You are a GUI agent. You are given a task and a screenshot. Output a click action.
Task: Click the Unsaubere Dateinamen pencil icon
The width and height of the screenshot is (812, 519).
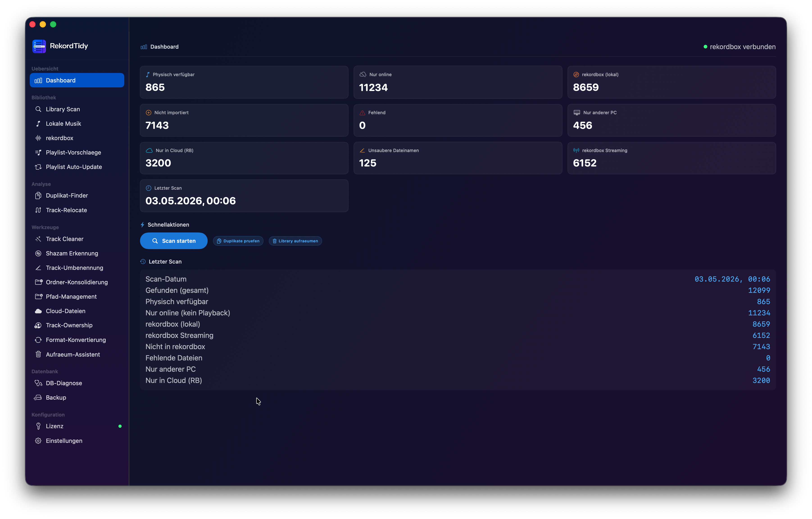(x=362, y=150)
